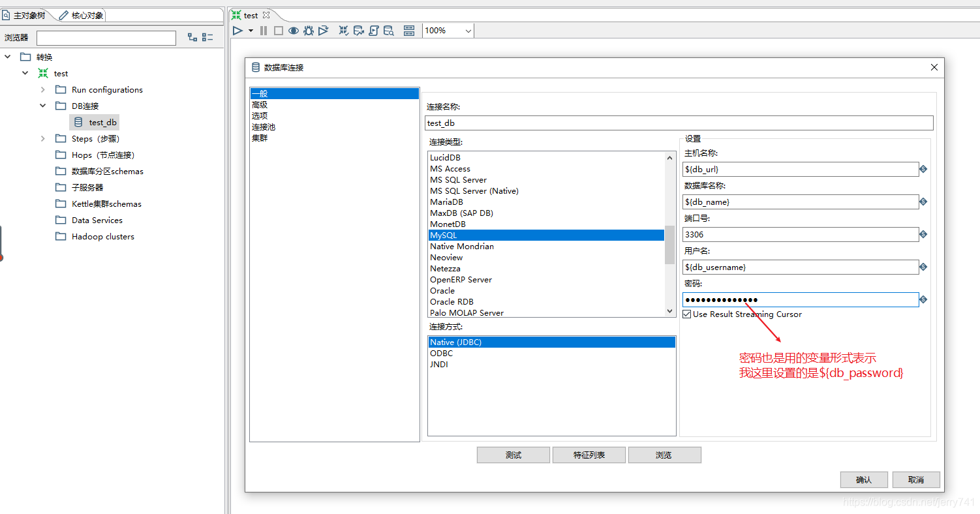Pause the running transformation
Image resolution: width=980 pixels, height=514 pixels.
pos(264,31)
